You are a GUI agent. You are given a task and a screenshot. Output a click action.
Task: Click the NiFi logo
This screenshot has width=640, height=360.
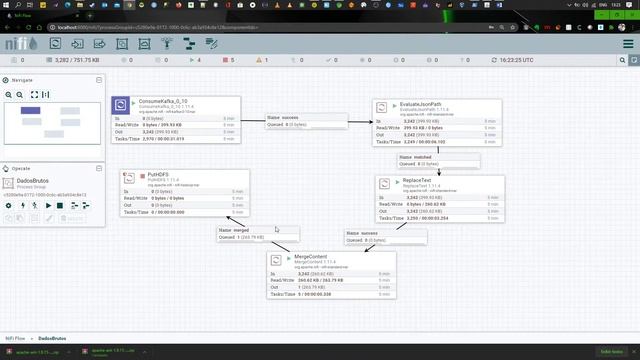coord(21,44)
